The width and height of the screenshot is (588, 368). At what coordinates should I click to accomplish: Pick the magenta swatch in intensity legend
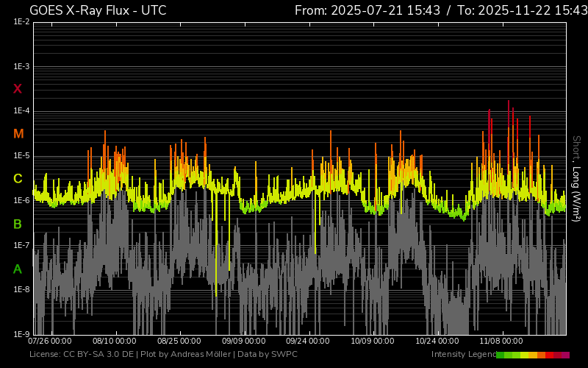coord(565,355)
